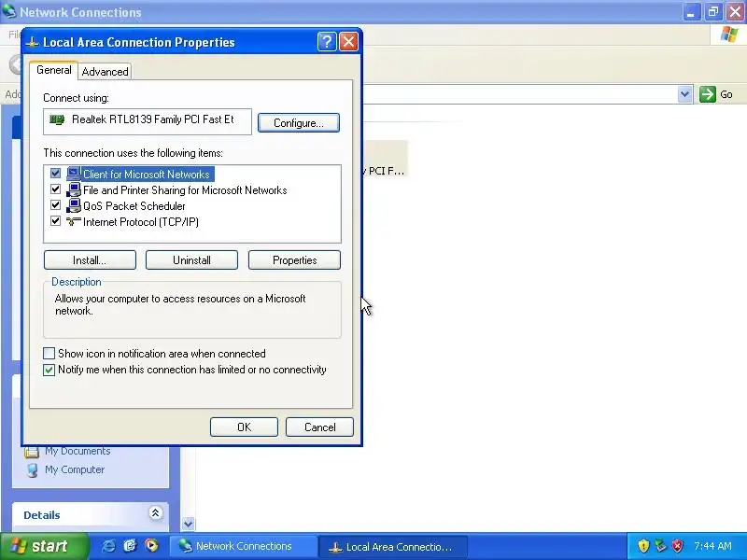Cancel the connection properties dialog

(x=319, y=427)
